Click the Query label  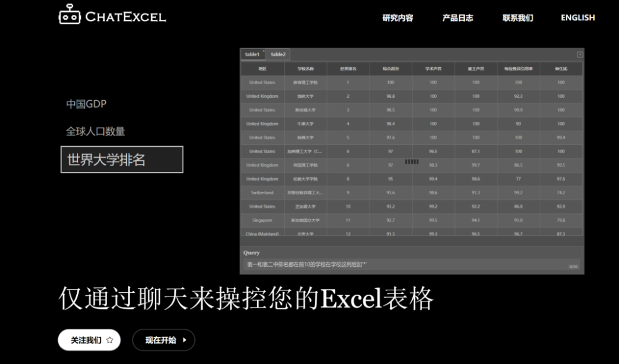(x=251, y=253)
